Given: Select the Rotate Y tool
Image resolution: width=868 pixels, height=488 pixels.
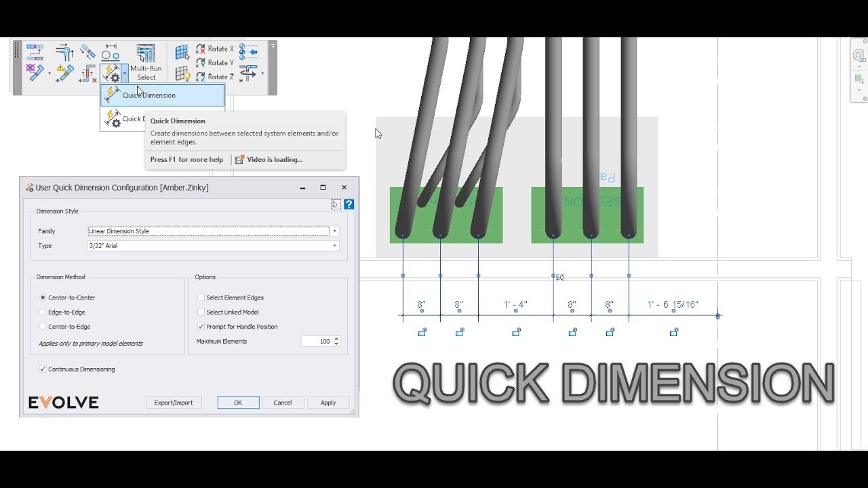Looking at the screenshot, I should 215,62.
